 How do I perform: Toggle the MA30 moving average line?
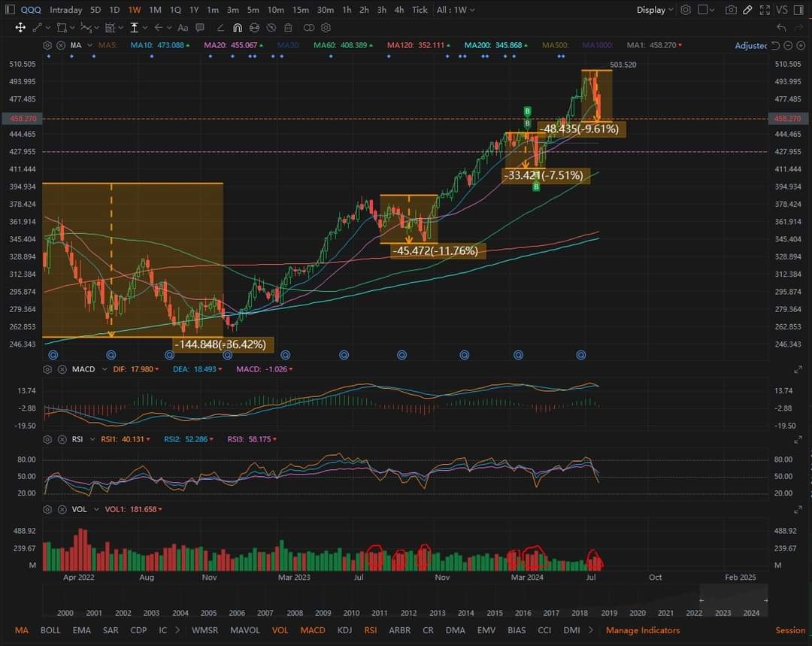(288, 45)
